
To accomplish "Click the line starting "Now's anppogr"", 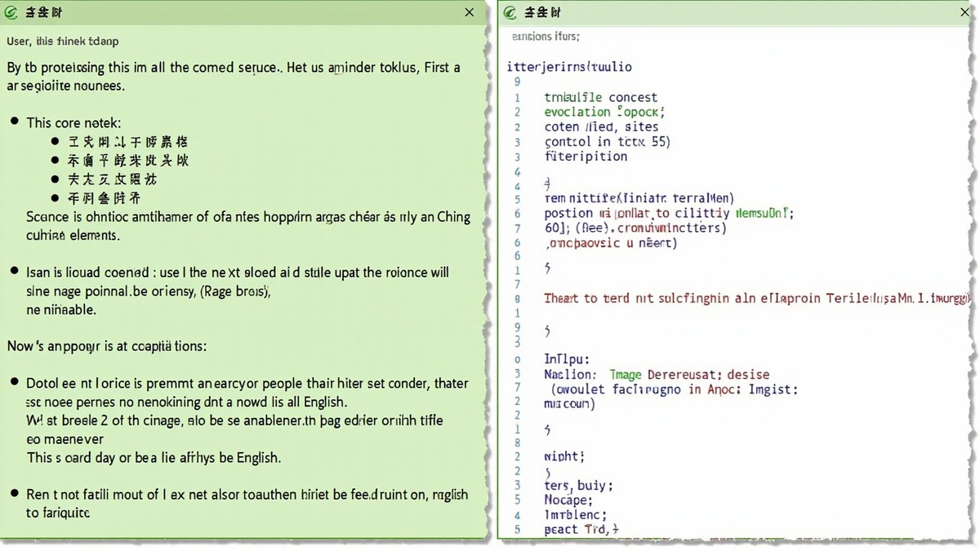I will tap(107, 346).
